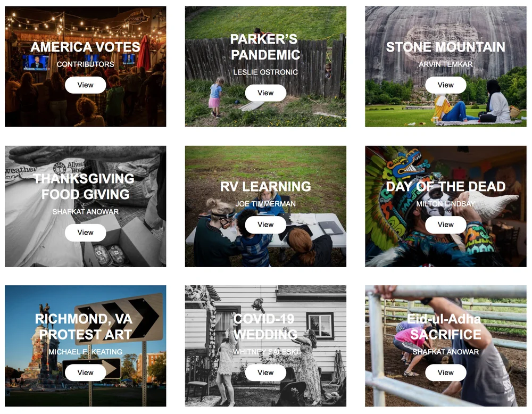
Task: Click View button under America Votes
Action: 85,85
